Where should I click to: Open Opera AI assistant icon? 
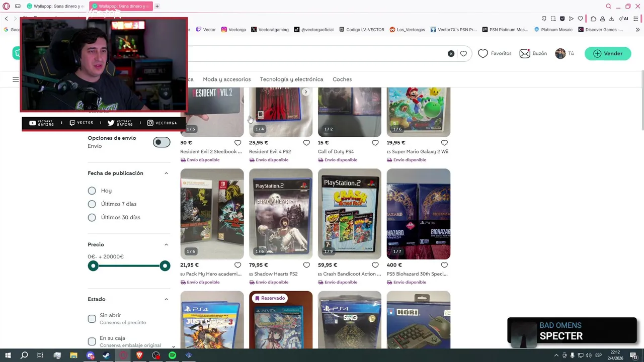tap(623, 19)
